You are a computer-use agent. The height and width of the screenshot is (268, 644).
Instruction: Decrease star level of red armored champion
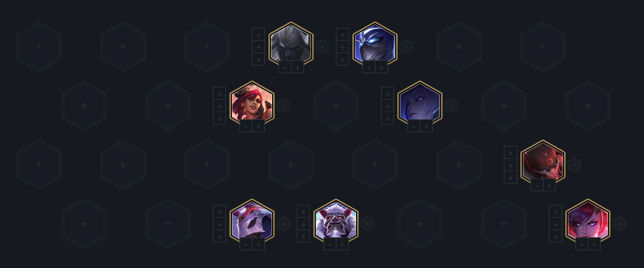(537, 185)
